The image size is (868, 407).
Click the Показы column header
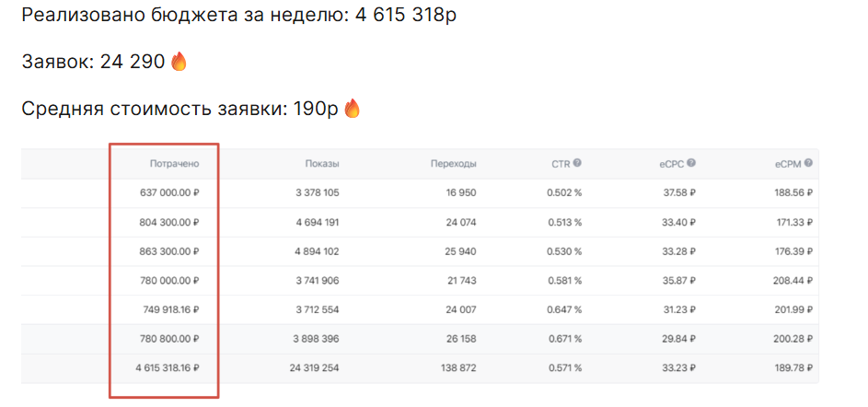[x=322, y=164]
